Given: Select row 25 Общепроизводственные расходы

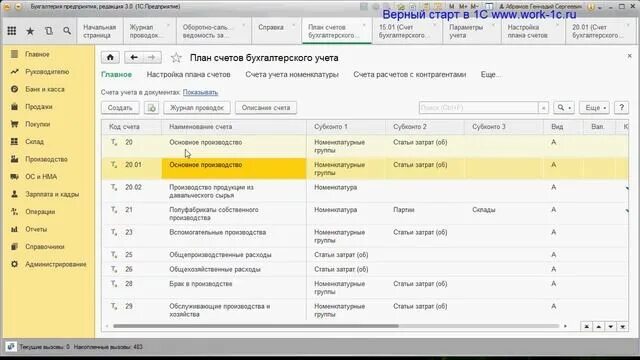Looking at the screenshot, I should [365, 255].
